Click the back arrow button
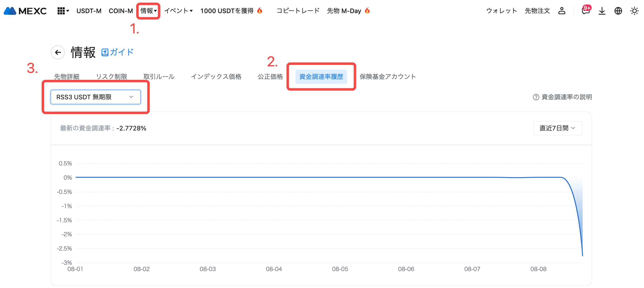644x288 pixels. coord(58,52)
